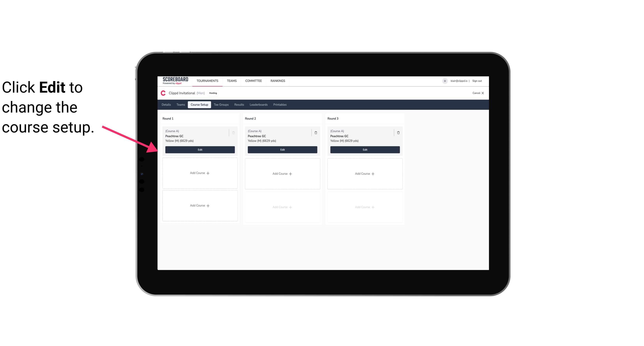Click Add Course in Round 1

[x=200, y=173]
